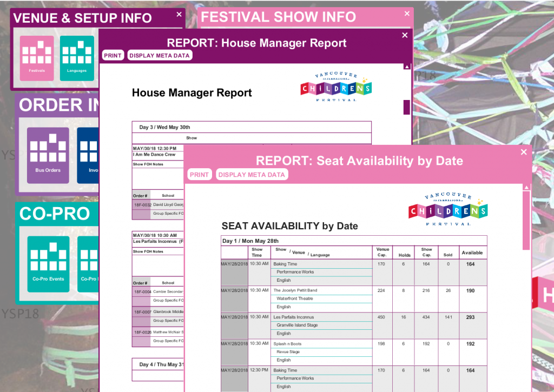This screenshot has height=392, width=554.
Task: Click PRINT in the Seat Availability report
Action: (199, 175)
